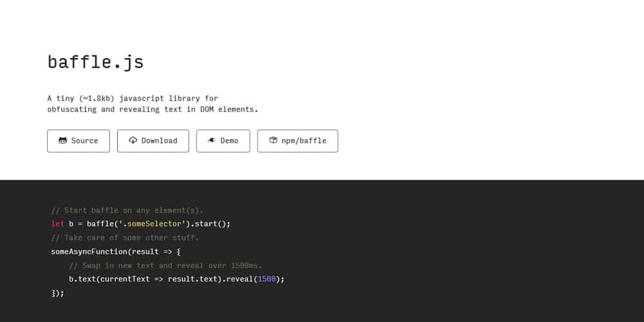Viewport: 644px width, 322px height.
Task: Click the purple 1500 value in reveal()
Action: (267, 279)
